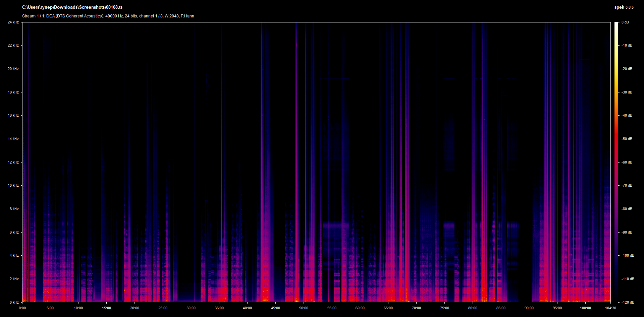Click the -120 dB label on color scale
The height and width of the screenshot is (317, 644).
pyautogui.click(x=628, y=302)
